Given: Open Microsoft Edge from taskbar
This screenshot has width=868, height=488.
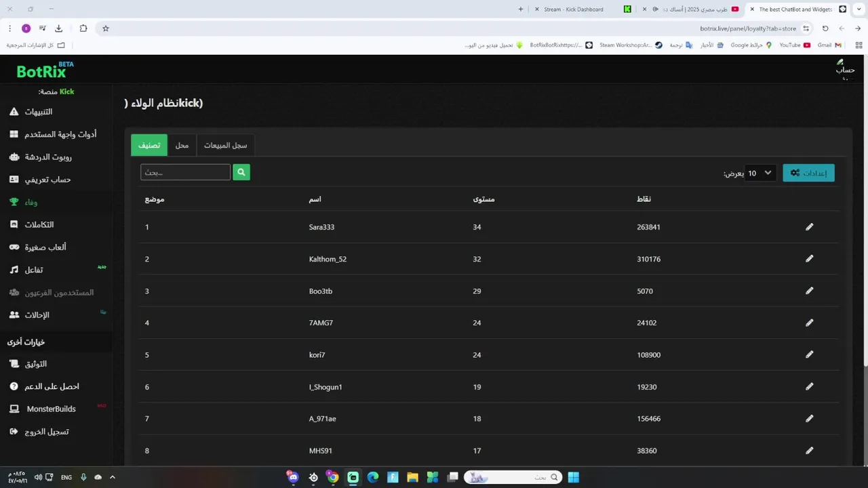Looking at the screenshot, I should pos(373,477).
